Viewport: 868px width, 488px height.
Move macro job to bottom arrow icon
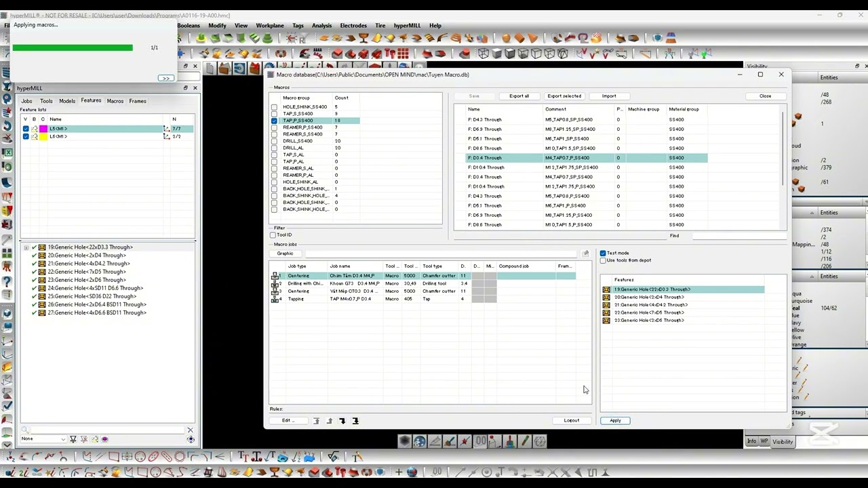pyautogui.click(x=355, y=421)
